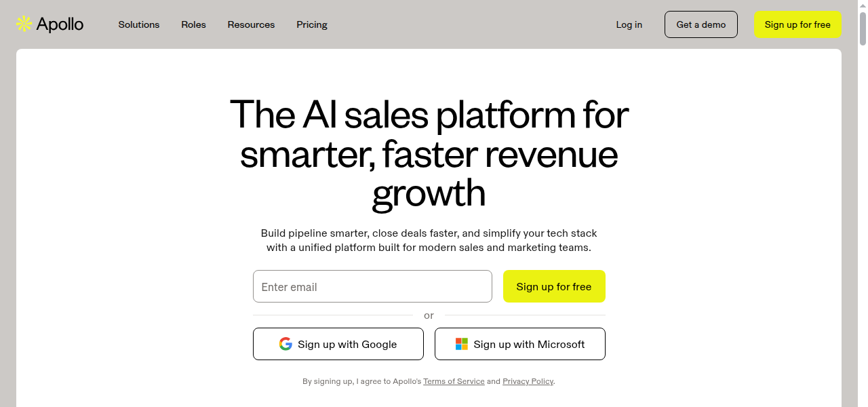868x407 pixels.
Task: Select the Google icon on the Google signup button
Action: point(285,344)
